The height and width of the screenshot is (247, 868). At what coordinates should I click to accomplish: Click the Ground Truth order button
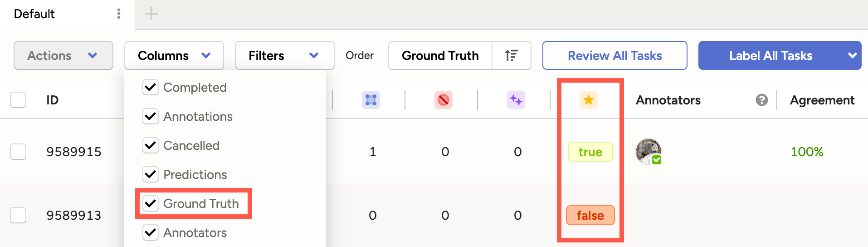pos(440,55)
